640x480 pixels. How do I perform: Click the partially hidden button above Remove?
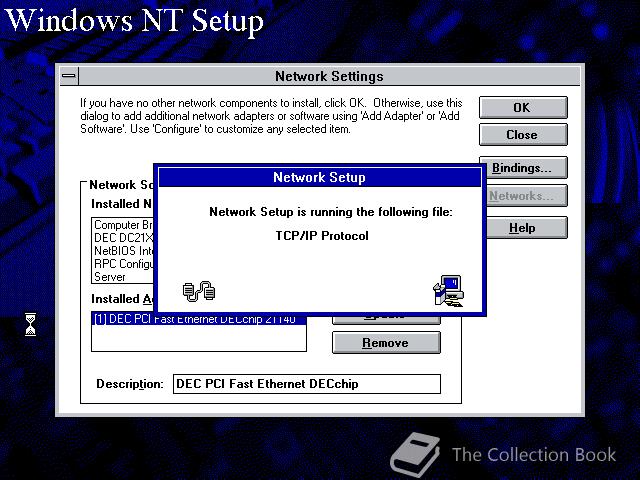click(386, 320)
